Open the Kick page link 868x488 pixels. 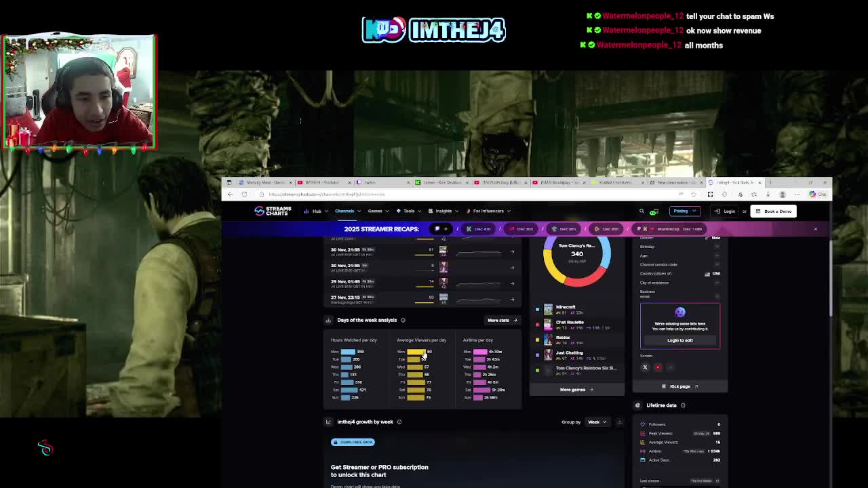pos(680,386)
